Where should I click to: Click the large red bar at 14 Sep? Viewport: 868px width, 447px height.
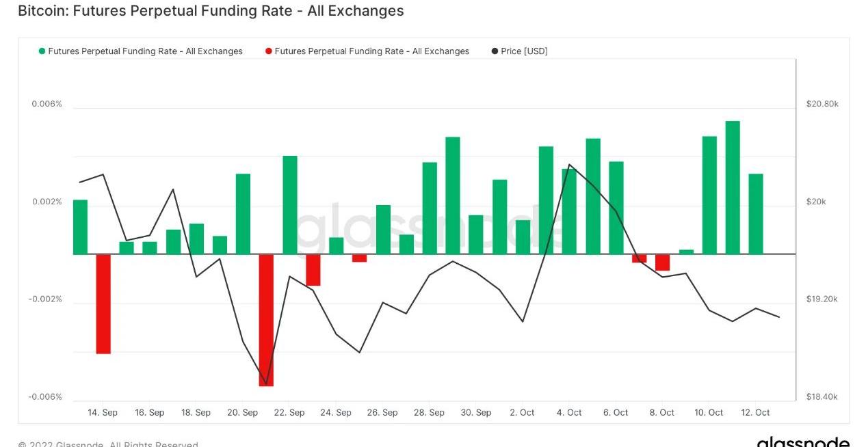pos(103,303)
